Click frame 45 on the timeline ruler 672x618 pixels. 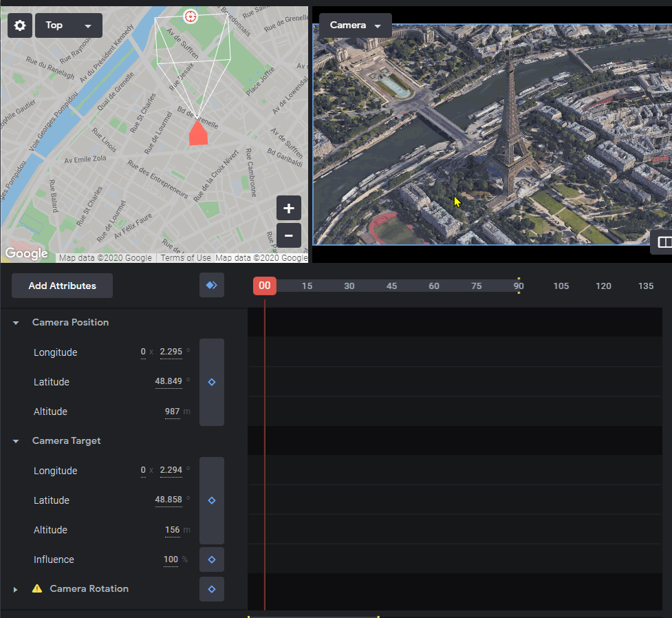pos(391,286)
